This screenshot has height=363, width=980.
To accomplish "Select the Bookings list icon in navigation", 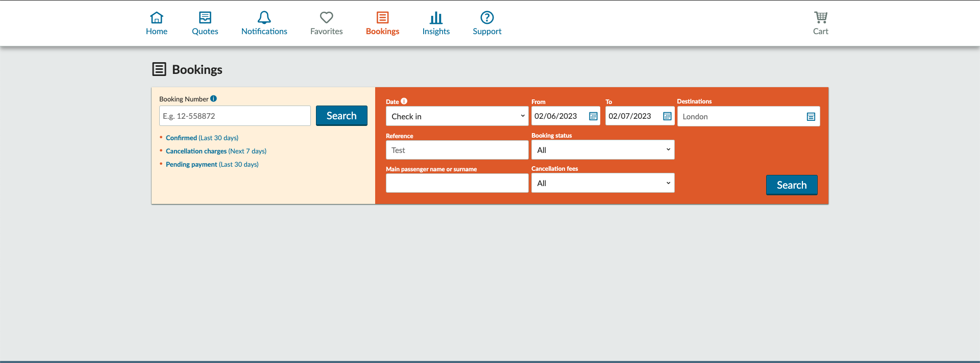I will tap(383, 18).
